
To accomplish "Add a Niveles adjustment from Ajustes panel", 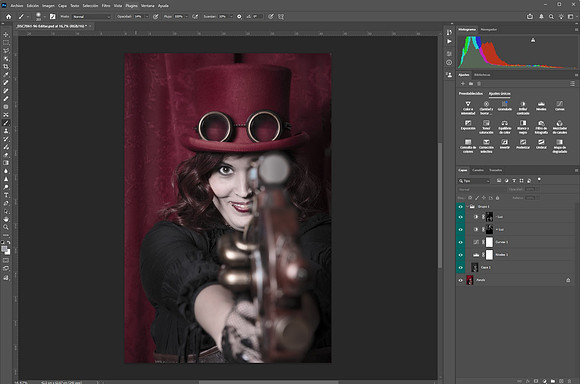I will click(x=541, y=106).
